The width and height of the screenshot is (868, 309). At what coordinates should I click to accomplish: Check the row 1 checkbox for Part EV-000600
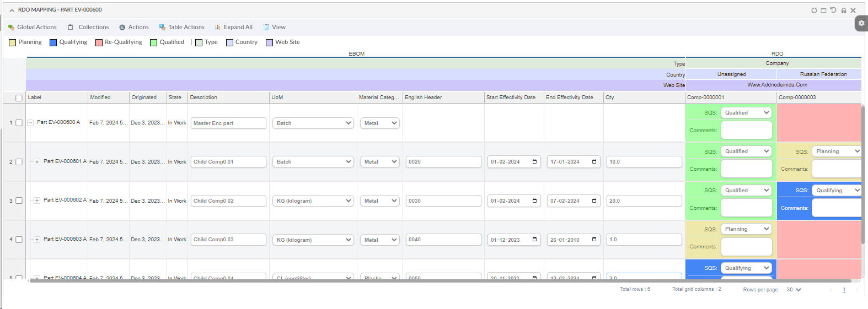click(x=19, y=123)
